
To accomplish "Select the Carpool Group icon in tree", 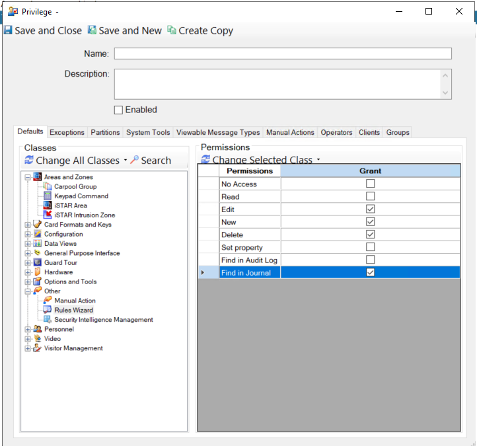I will 48,187.
